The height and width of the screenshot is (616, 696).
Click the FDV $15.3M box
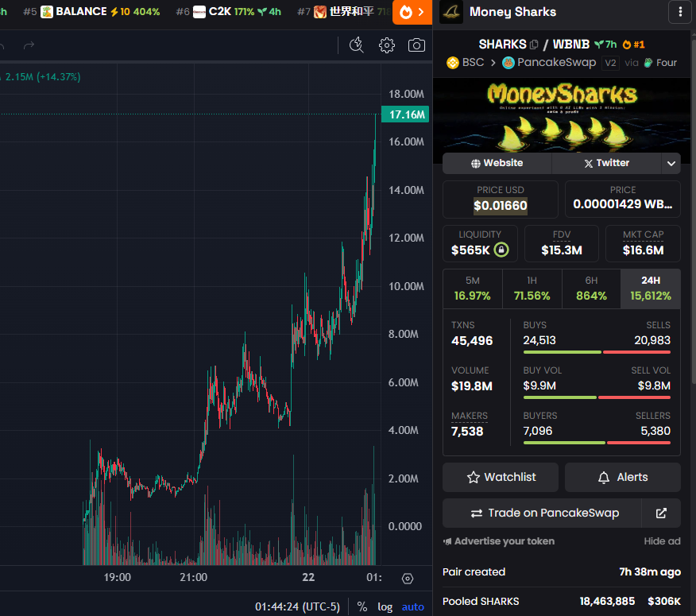pyautogui.click(x=562, y=243)
